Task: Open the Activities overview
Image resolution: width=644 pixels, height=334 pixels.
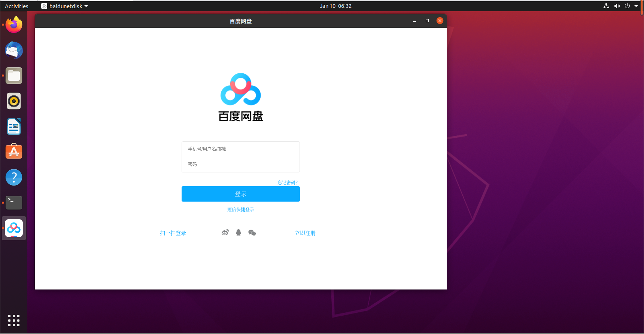Action: click(x=16, y=6)
